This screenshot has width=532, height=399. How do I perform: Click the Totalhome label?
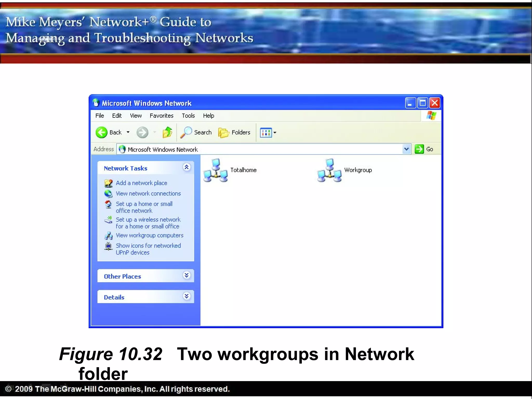[x=243, y=170]
